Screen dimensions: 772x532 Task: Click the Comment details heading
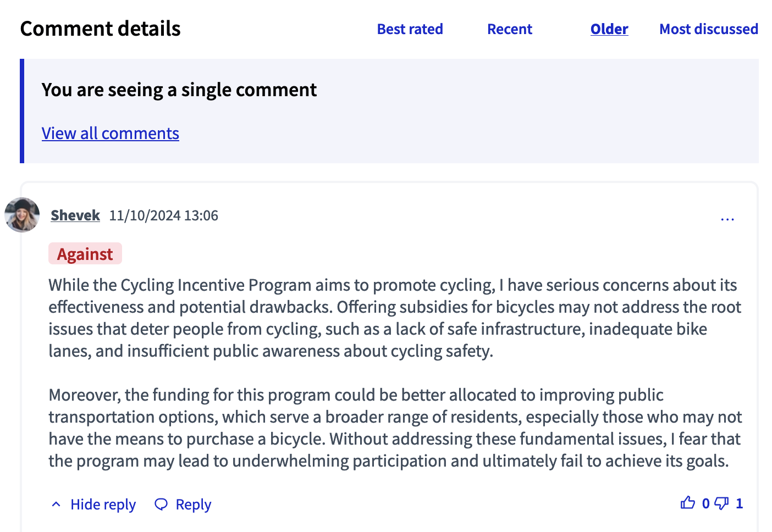pyautogui.click(x=101, y=29)
